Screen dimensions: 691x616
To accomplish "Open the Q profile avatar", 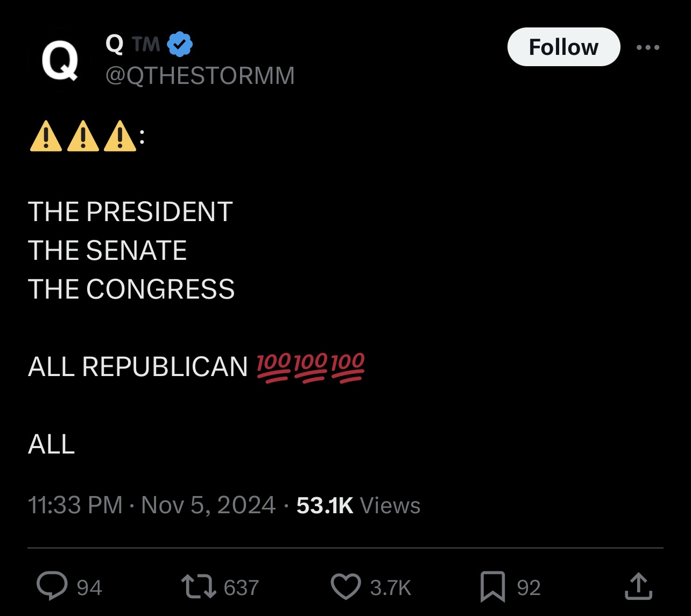I will (60, 60).
